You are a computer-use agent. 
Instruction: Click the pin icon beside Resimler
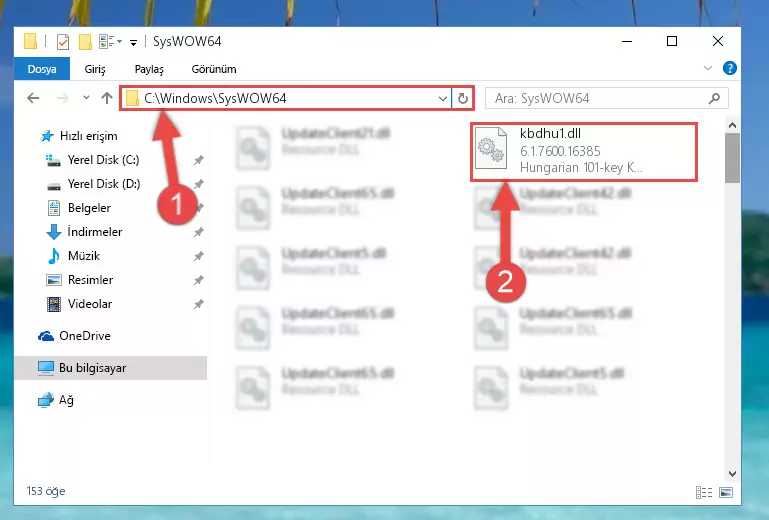point(198,280)
